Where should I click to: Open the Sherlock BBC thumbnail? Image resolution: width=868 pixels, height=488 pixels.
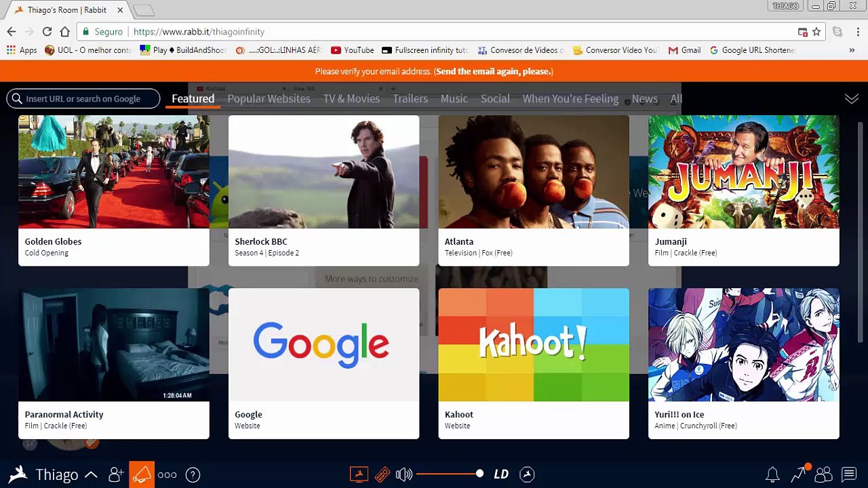[x=323, y=171]
